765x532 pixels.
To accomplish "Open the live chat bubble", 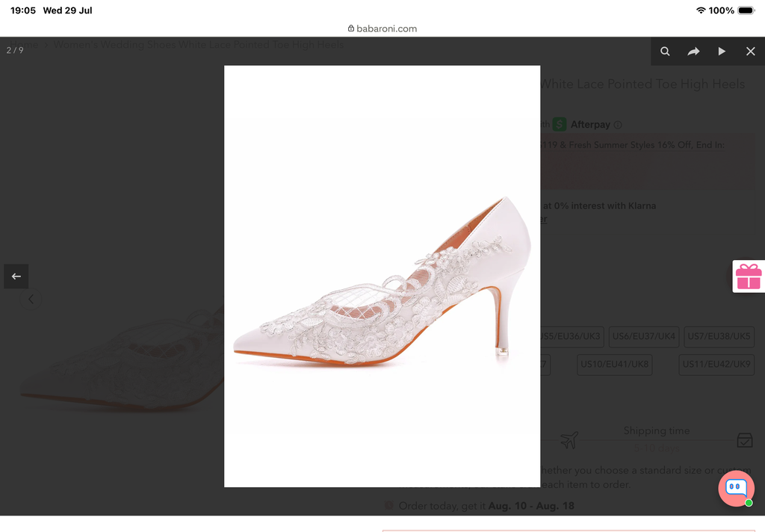I will coord(736,488).
